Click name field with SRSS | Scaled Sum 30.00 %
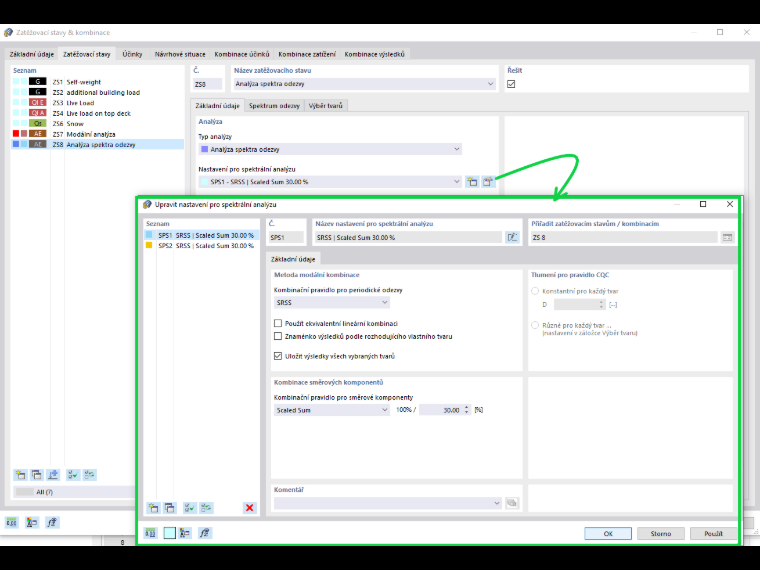 408,237
